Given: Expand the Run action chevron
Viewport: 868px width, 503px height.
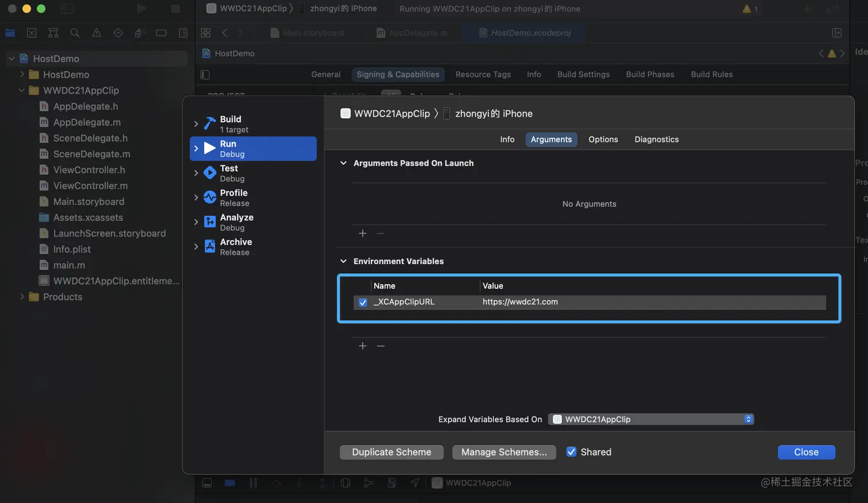Looking at the screenshot, I should click(196, 148).
